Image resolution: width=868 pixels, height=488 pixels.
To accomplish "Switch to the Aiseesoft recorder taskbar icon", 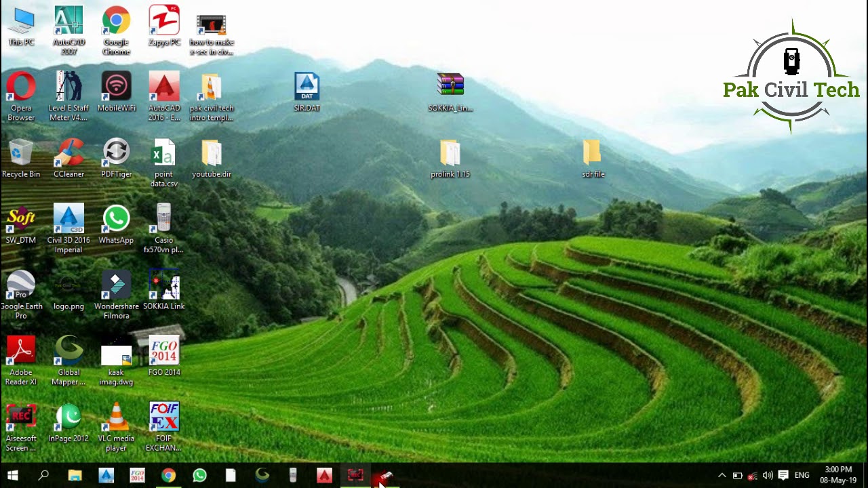I will click(355, 475).
